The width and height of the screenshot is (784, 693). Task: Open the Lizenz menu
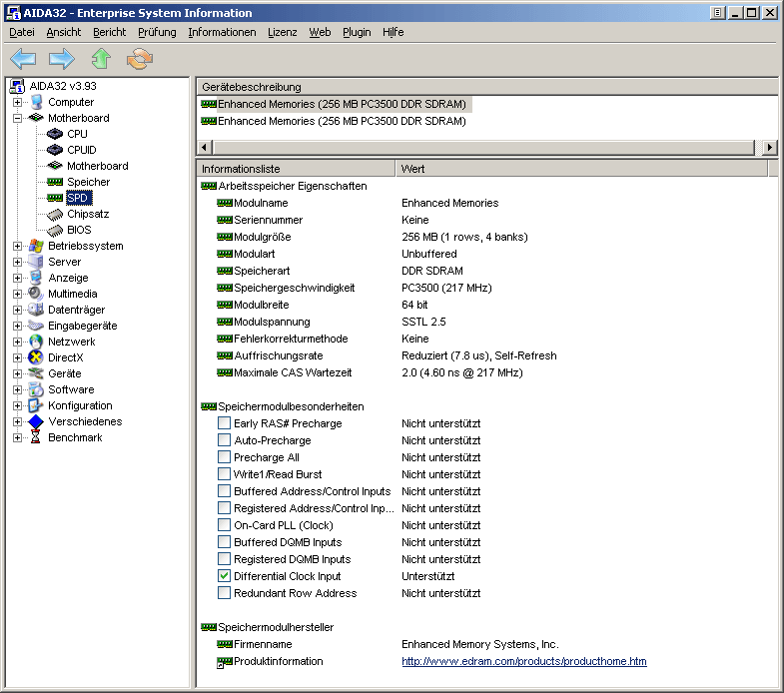[283, 32]
